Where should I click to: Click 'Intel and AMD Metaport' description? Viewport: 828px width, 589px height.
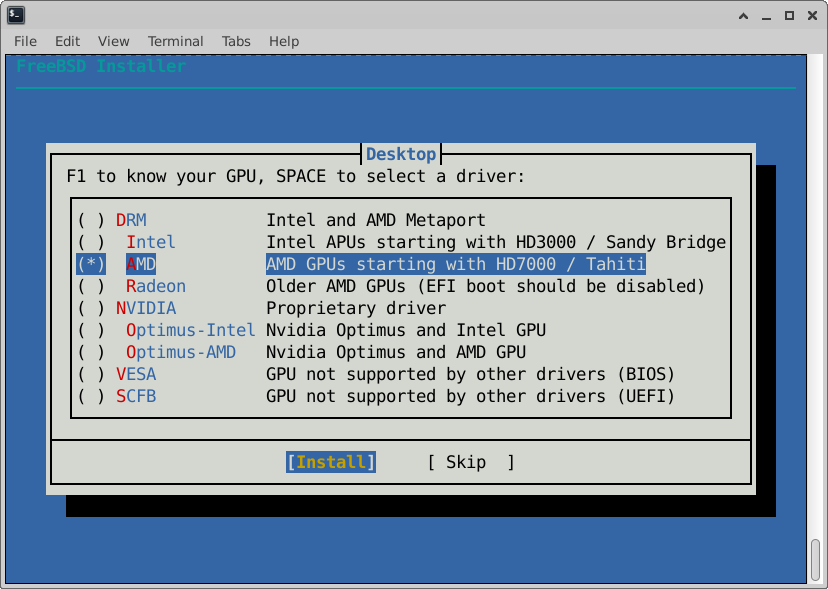(x=376, y=220)
